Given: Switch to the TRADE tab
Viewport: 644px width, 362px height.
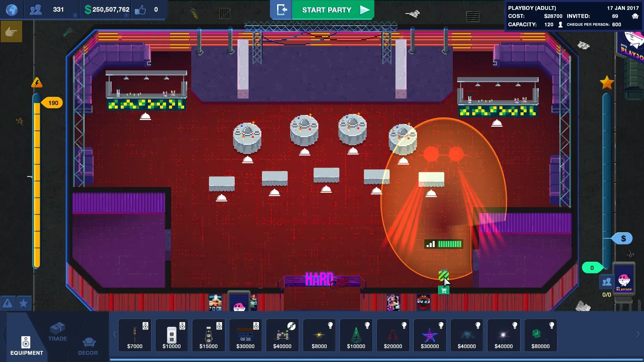Looking at the screenshot, I should pyautogui.click(x=57, y=332).
